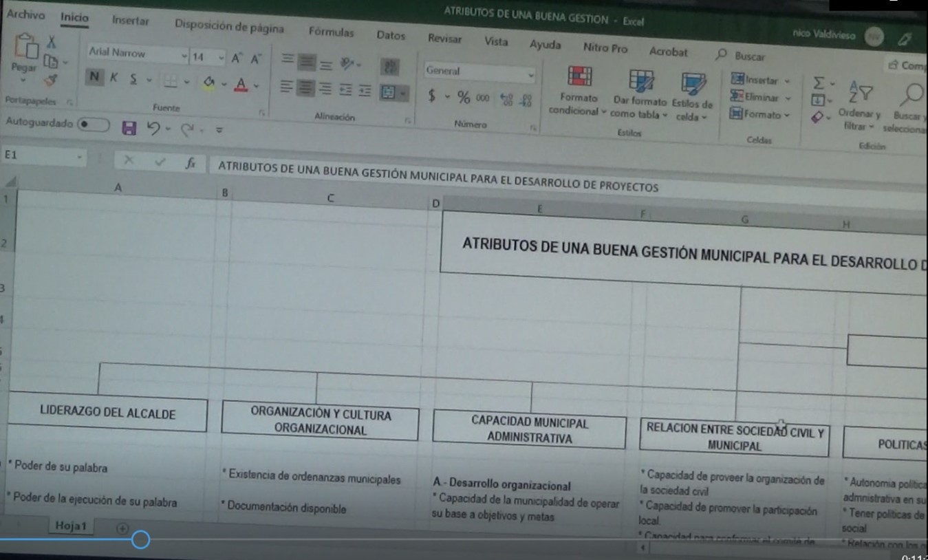This screenshot has width=928, height=560.
Task: Open the General number format dropdown
Action: 530,74
